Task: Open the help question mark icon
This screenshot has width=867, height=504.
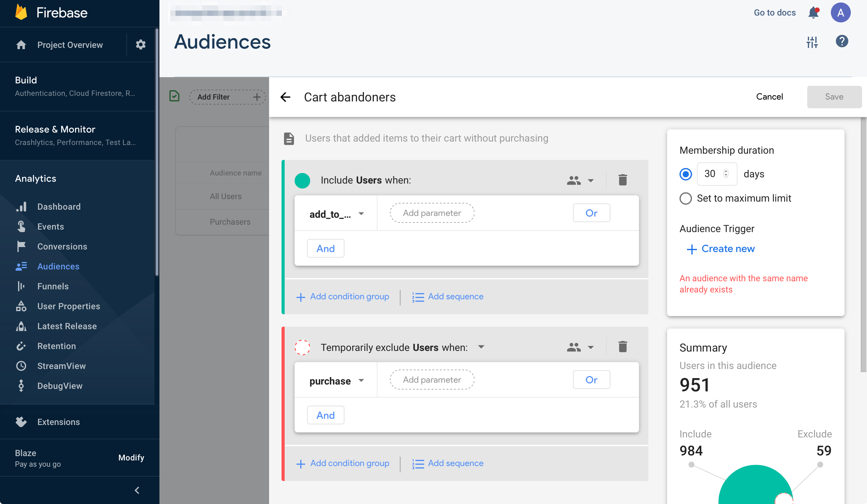Action: coord(841,42)
